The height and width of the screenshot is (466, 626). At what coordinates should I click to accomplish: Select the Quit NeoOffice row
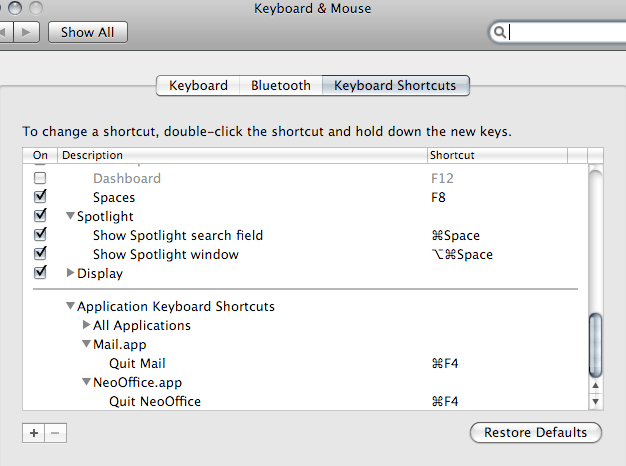tap(305, 401)
